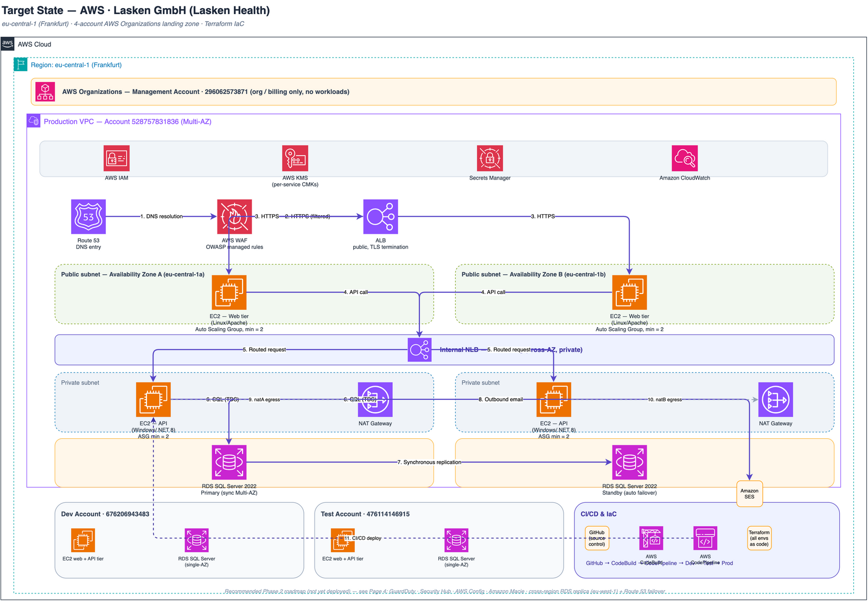The height and width of the screenshot is (601, 868).
Task: Select the 'Route 53 DNS entry' caption
Action: (88, 244)
